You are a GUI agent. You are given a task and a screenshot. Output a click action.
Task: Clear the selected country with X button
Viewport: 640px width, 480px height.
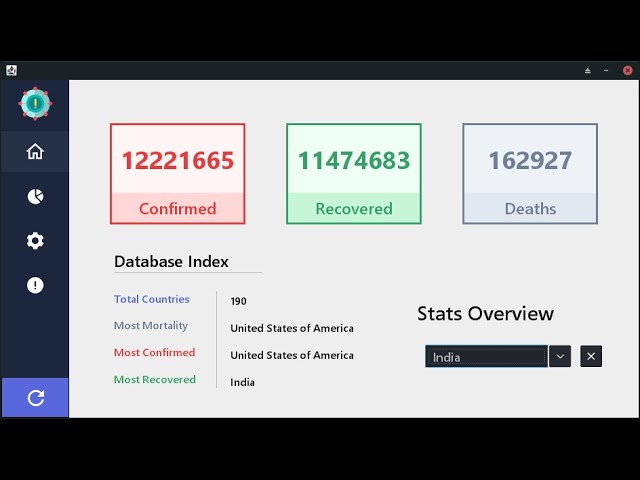[591, 356]
